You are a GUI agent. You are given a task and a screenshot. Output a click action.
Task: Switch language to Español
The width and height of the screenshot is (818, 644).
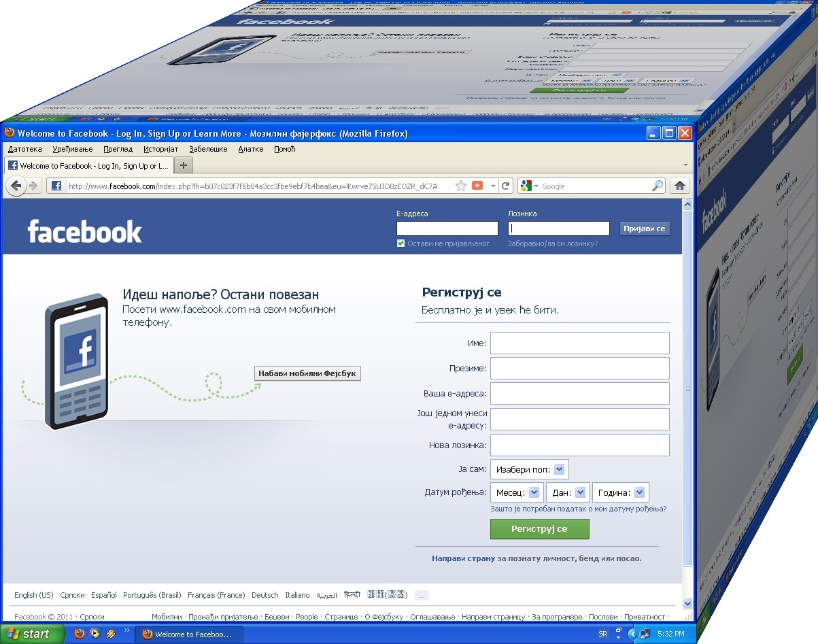[x=104, y=595]
